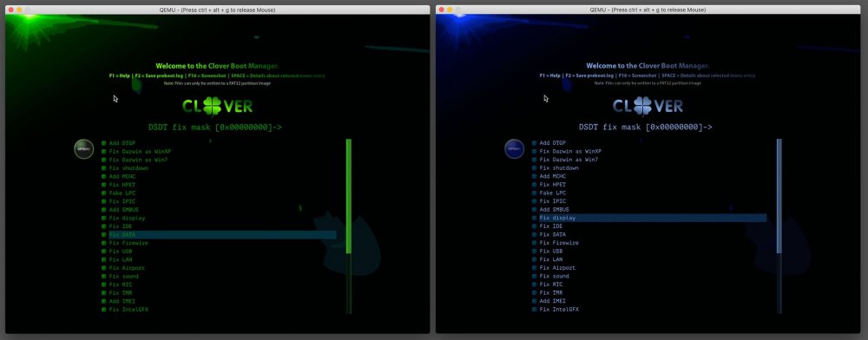Close the right QEMU window
This screenshot has height=340, width=868.
coord(442,10)
